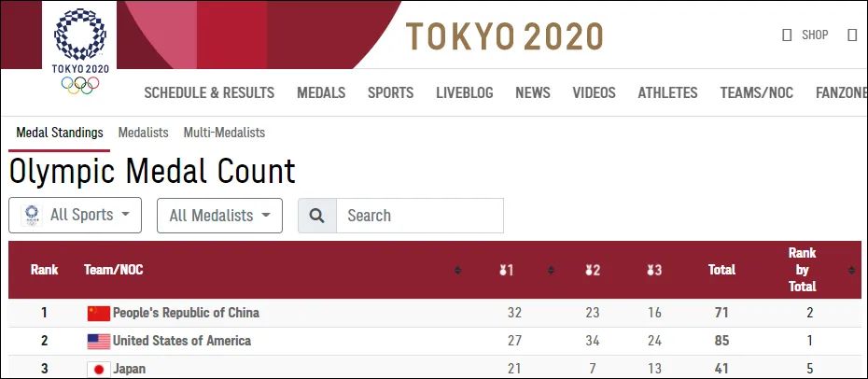Viewport: 868px width, 379px height.
Task: Sort by Rank by Total arrows
Action: pyautogui.click(x=851, y=270)
